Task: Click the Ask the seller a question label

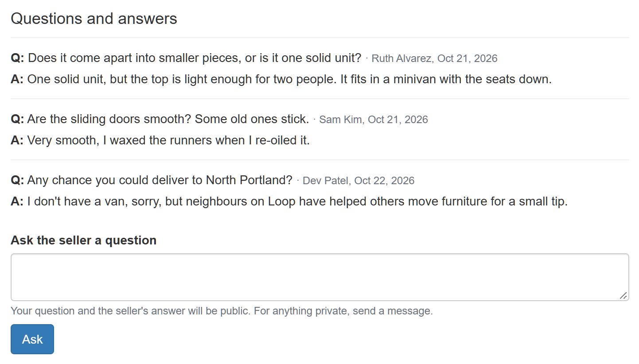Action: 83,240
